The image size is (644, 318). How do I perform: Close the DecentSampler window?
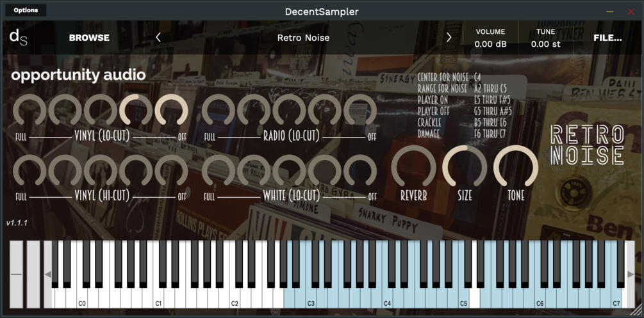(631, 12)
